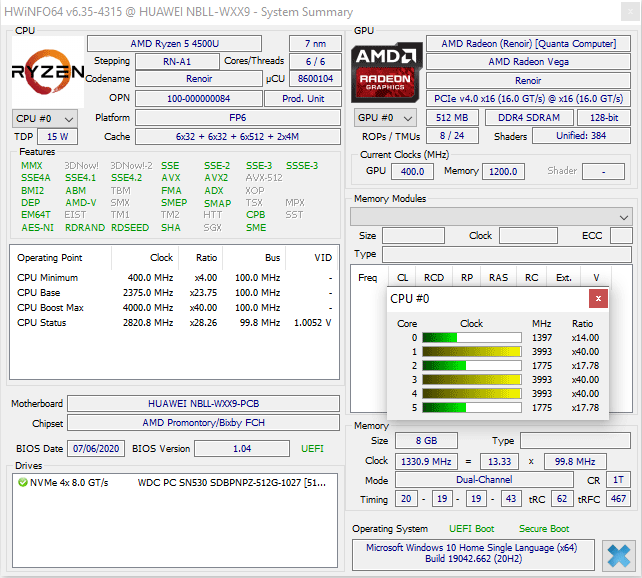Screen dimensions: 642x578
Task: Open the CPU #0 selector dropdown
Action: tap(45, 119)
